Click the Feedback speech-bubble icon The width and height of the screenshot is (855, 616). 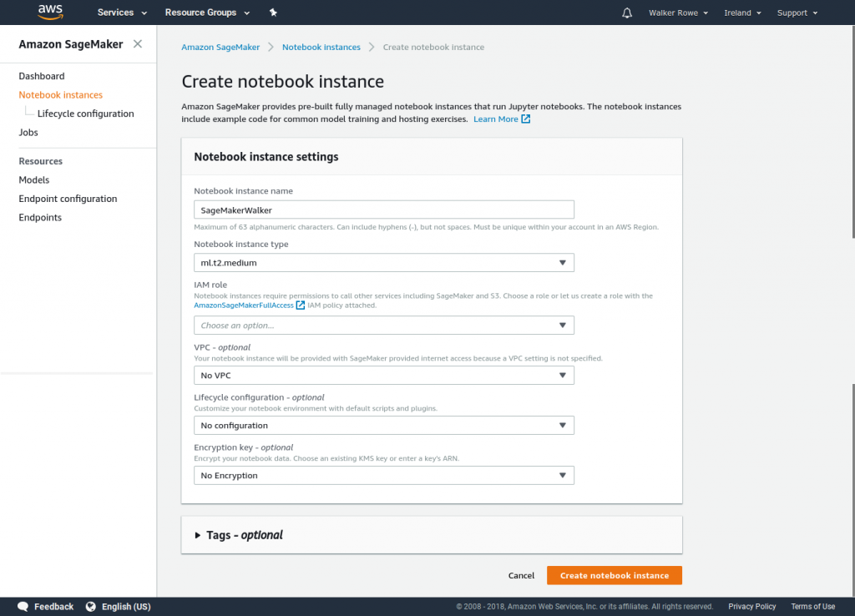coord(23,606)
